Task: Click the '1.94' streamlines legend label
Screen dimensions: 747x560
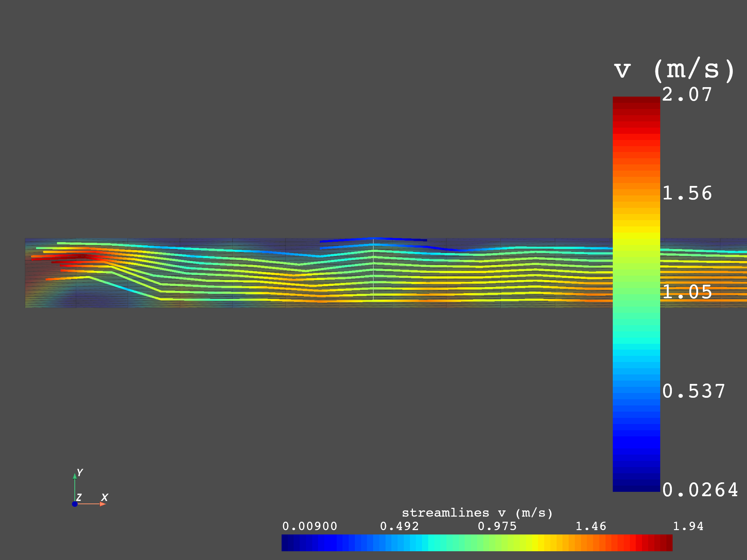Action: click(688, 526)
